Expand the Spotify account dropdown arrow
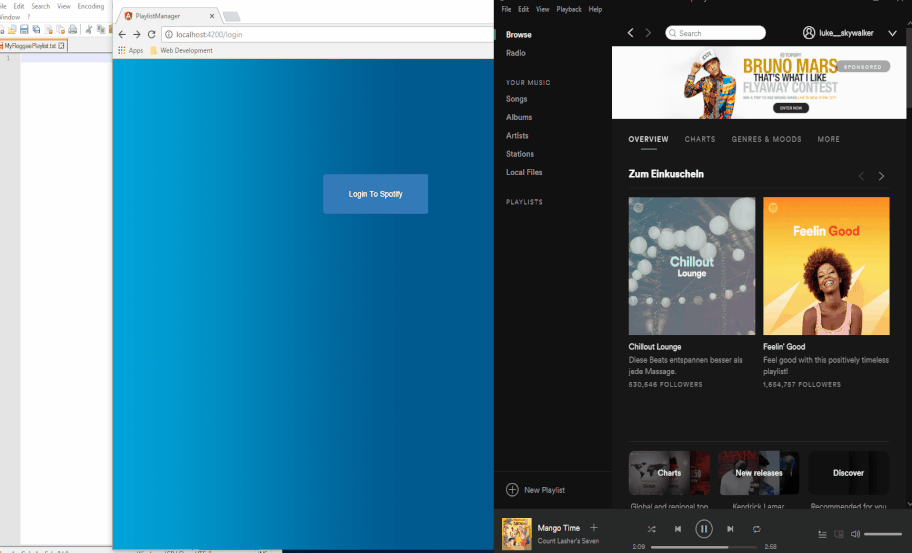This screenshot has width=912, height=553. (x=892, y=33)
